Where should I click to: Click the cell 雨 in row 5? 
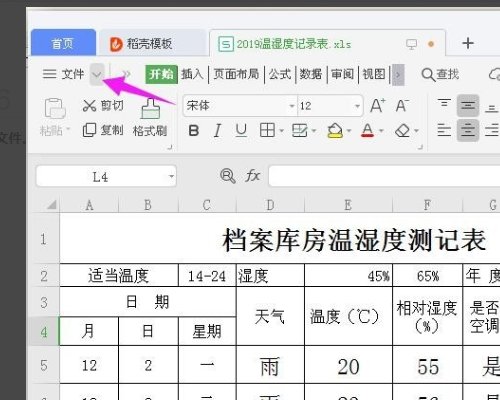[x=270, y=366]
